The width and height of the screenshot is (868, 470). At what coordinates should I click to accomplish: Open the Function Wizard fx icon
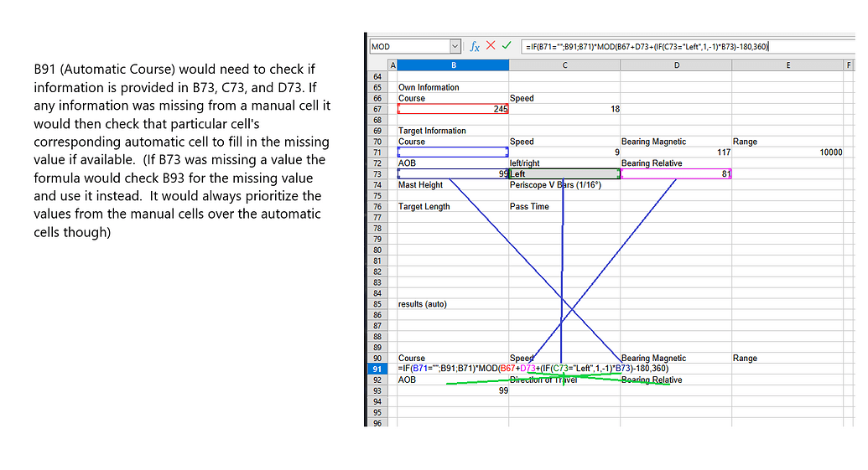(x=475, y=46)
